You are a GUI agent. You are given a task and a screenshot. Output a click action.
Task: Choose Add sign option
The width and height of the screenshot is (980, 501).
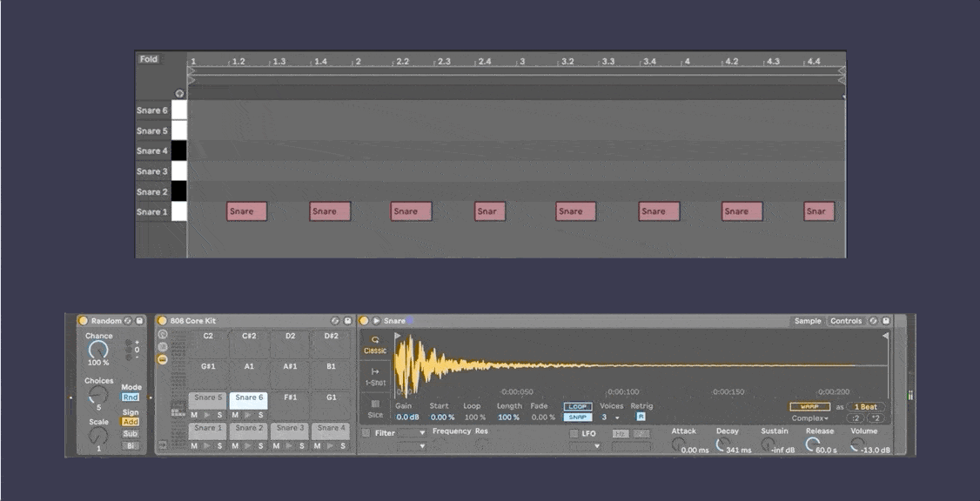[131, 422]
